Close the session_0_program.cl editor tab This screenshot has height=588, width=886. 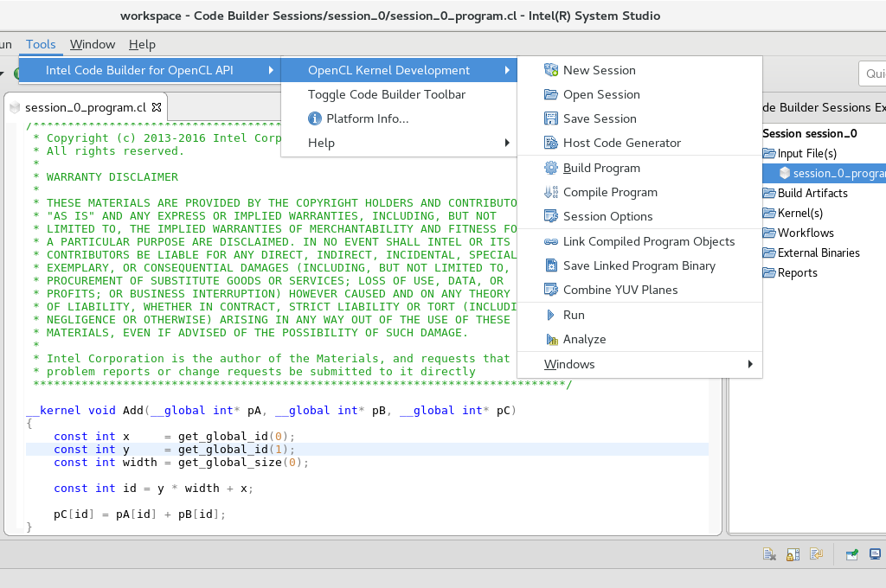coord(157,107)
